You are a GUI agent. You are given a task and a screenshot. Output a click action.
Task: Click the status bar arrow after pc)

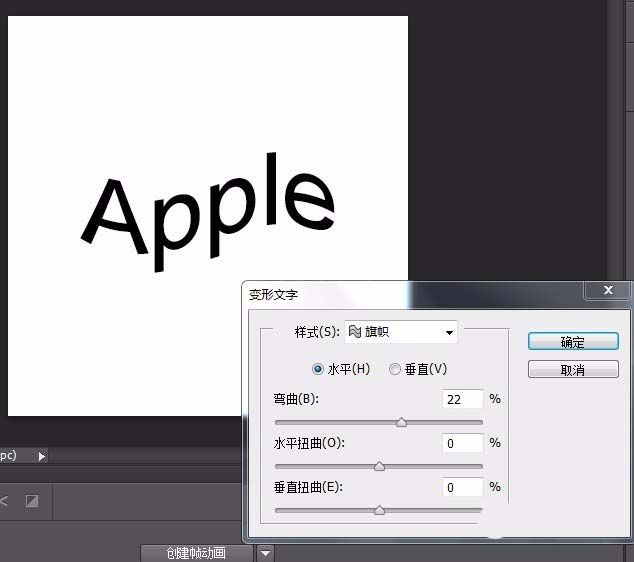pyautogui.click(x=42, y=456)
